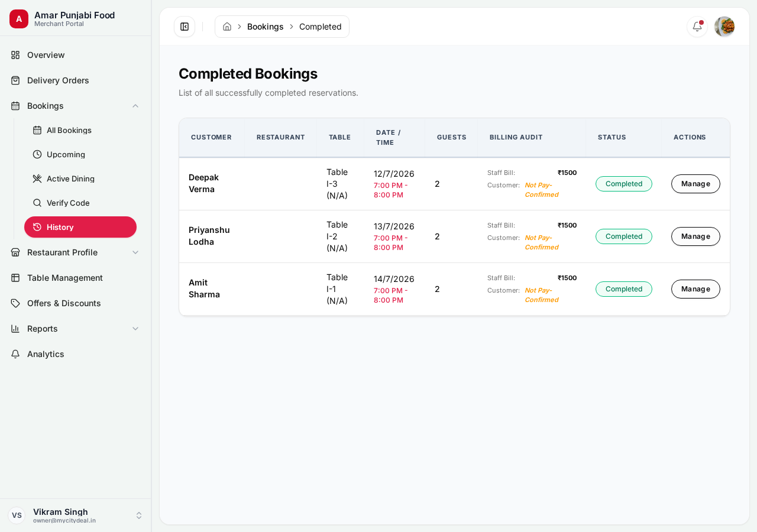Image resolution: width=757 pixels, height=532 pixels.
Task: Open the user avatar picture menu
Action: pyautogui.click(x=724, y=27)
